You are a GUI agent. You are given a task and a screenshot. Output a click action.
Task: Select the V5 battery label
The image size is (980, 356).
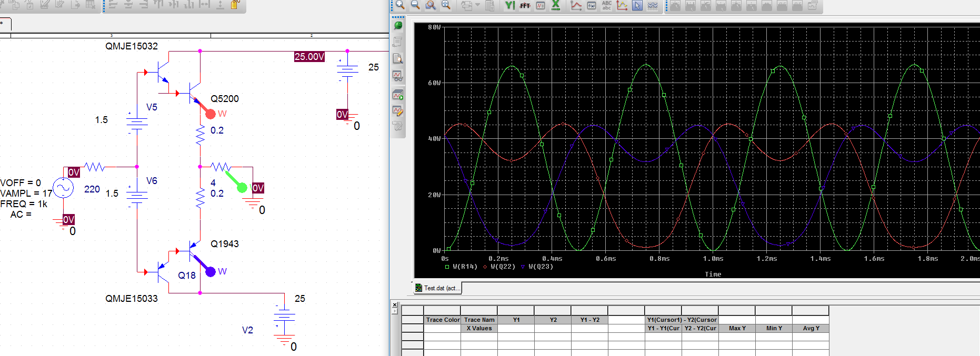pos(152,107)
